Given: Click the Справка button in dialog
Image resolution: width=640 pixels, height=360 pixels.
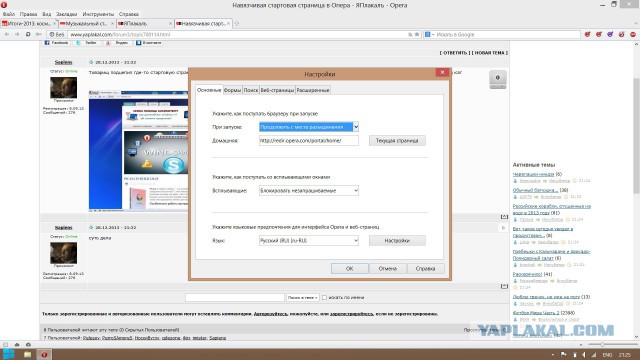Looking at the screenshot, I should [425, 269].
